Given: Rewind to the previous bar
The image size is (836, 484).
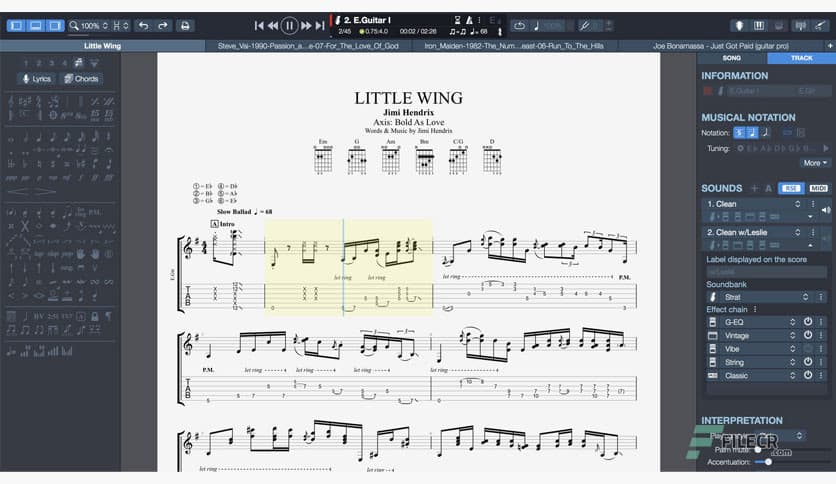Looking at the screenshot, I should (x=273, y=25).
